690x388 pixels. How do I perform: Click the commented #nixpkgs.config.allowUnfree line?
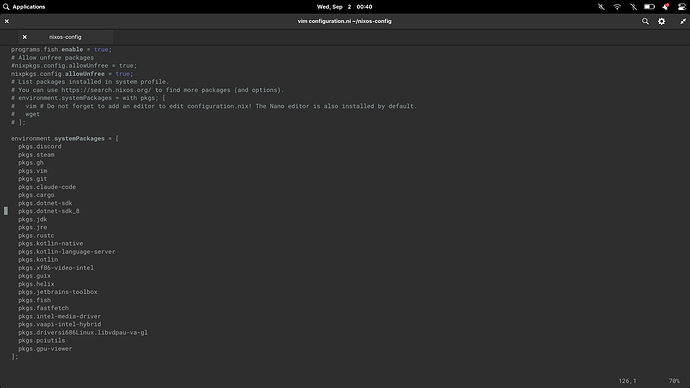74,66
